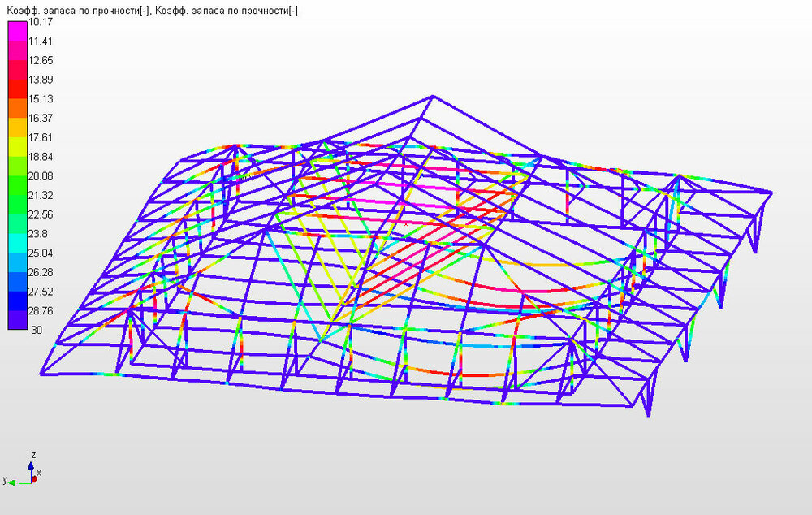This screenshot has height=515, width=812.
Task: Pick the light blue band between 25.04 and 26.28
Action: coord(17,262)
